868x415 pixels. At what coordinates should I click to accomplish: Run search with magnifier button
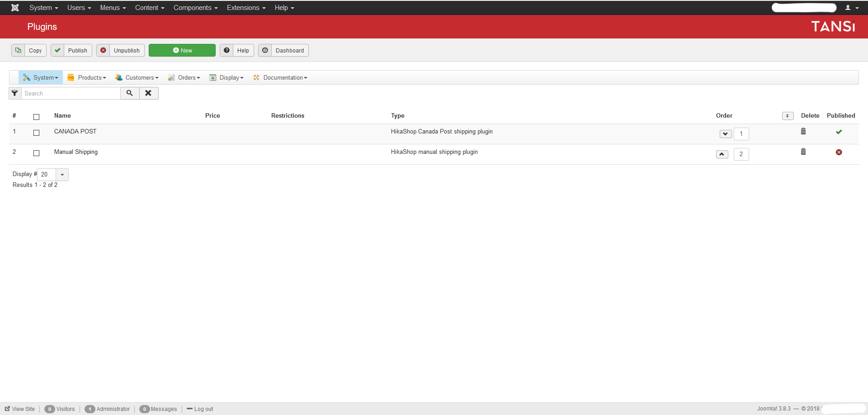pos(130,93)
